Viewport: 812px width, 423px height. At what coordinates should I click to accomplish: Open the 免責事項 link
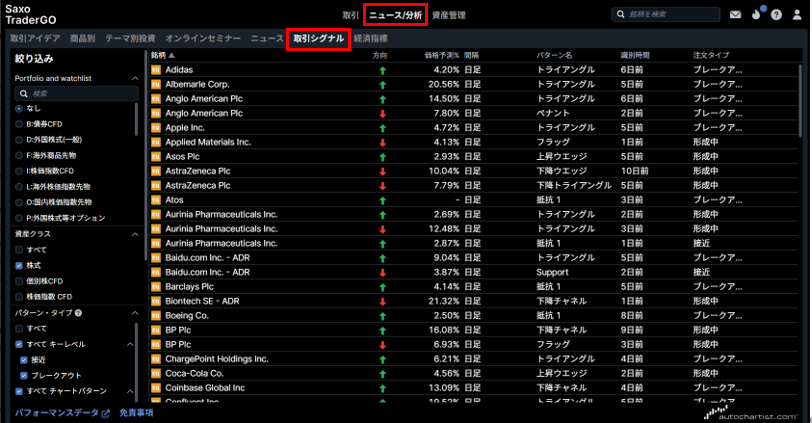click(x=136, y=413)
